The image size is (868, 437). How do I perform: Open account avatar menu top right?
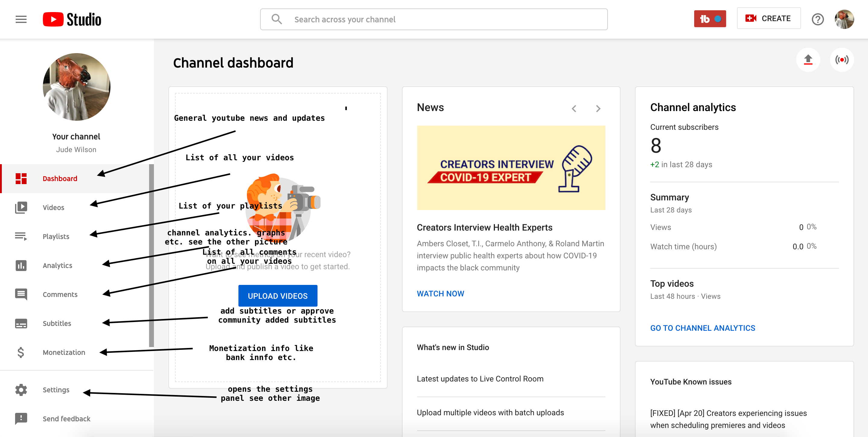[844, 19]
